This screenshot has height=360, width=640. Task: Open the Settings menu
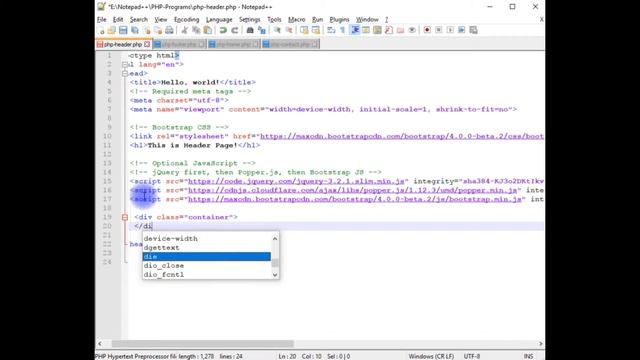pyautogui.click(x=249, y=20)
